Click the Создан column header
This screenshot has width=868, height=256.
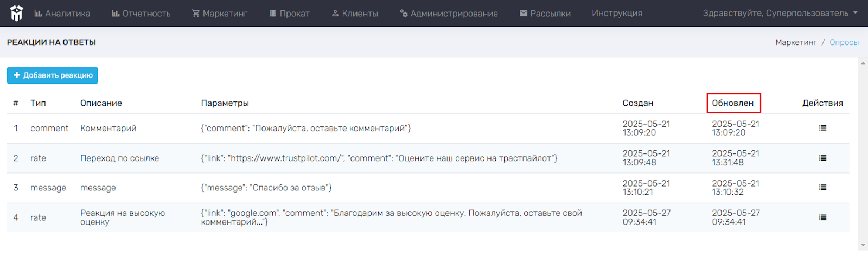coord(638,103)
